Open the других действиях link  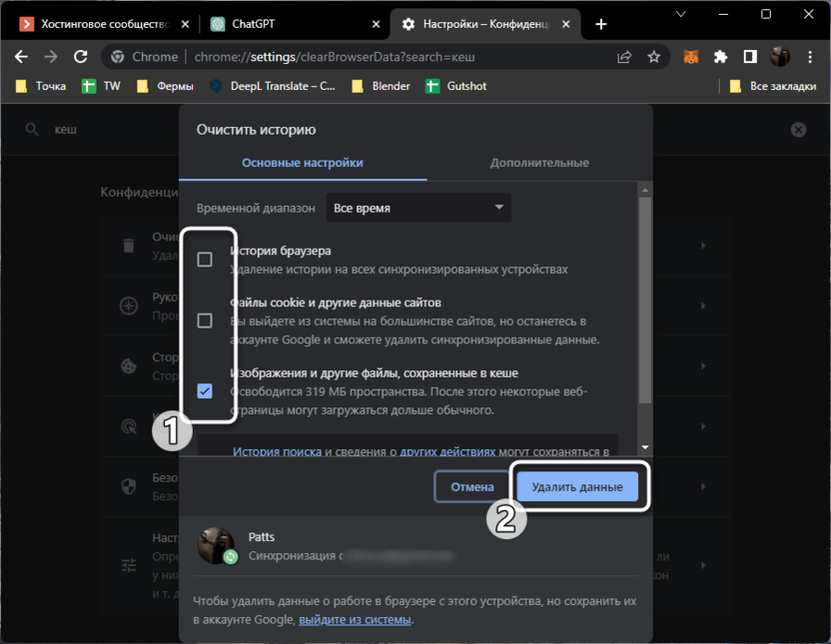tap(447, 451)
